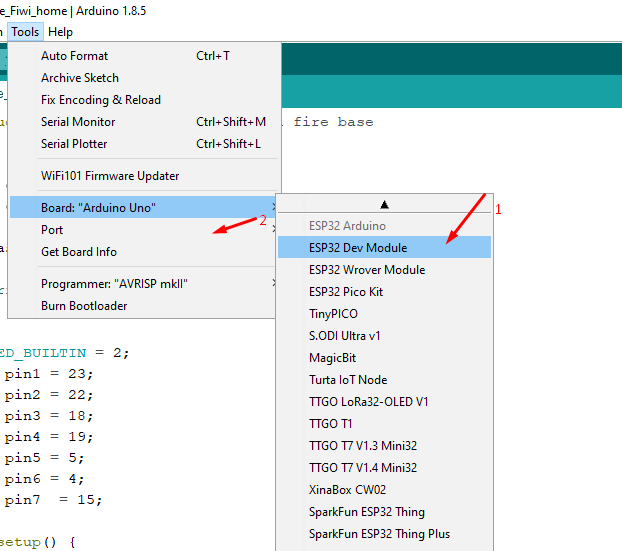Click the code line 'pin7 = 15;'
This screenshot has width=622, height=551.
tap(53, 500)
